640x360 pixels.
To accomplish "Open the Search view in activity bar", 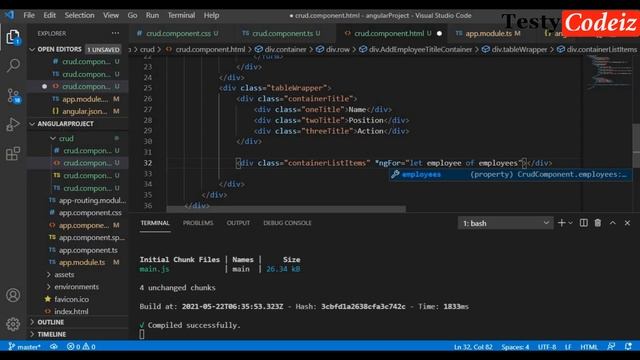I will click(x=13, y=65).
